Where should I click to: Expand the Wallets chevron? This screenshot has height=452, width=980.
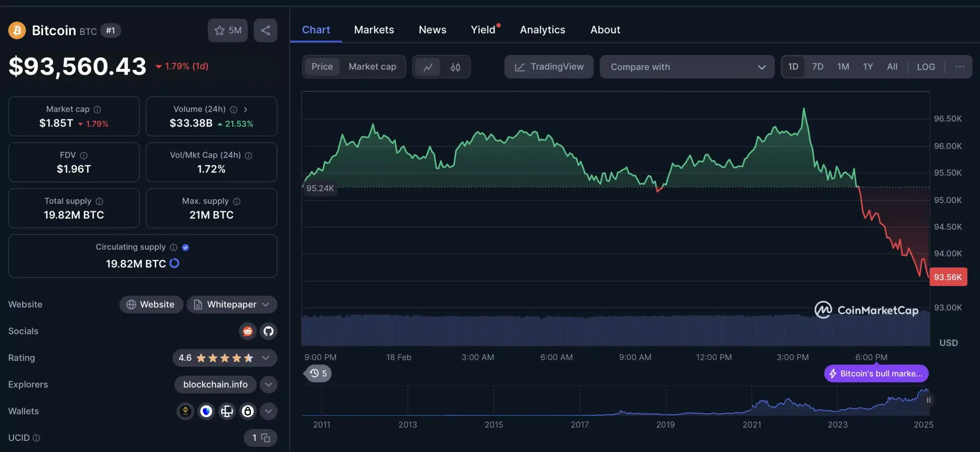coord(268,411)
